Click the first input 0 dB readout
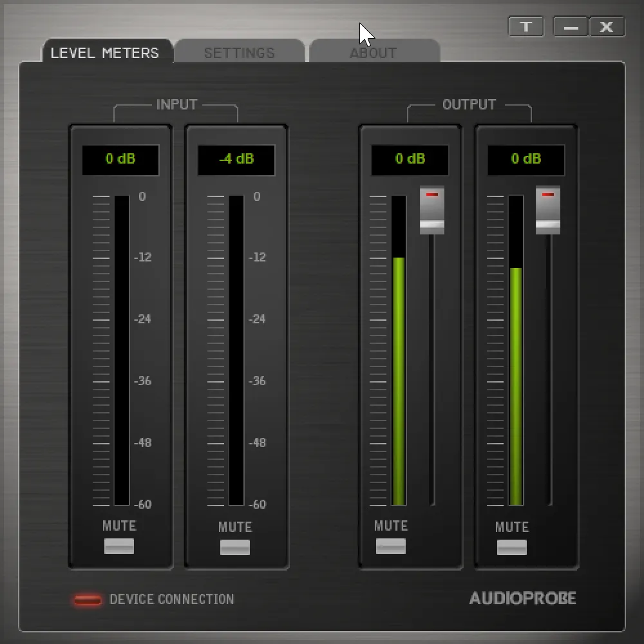Screen dimensions: 644x644 [x=121, y=160]
